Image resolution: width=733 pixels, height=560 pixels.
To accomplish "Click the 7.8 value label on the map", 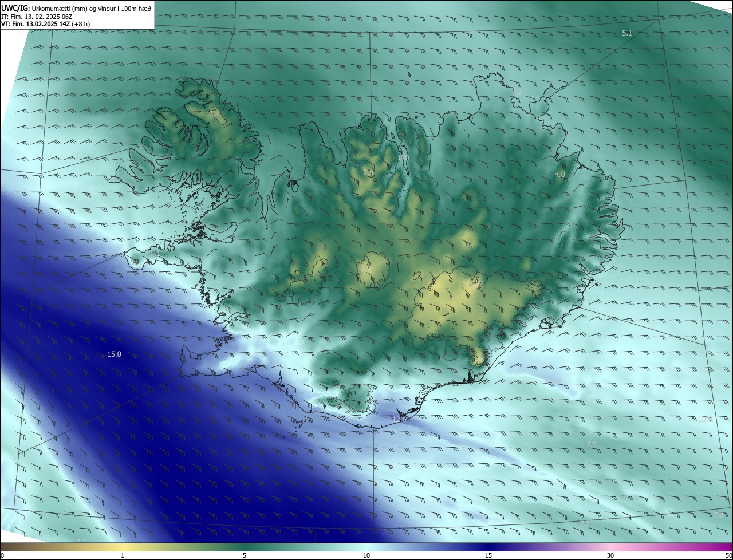I will (x=719, y=515).
